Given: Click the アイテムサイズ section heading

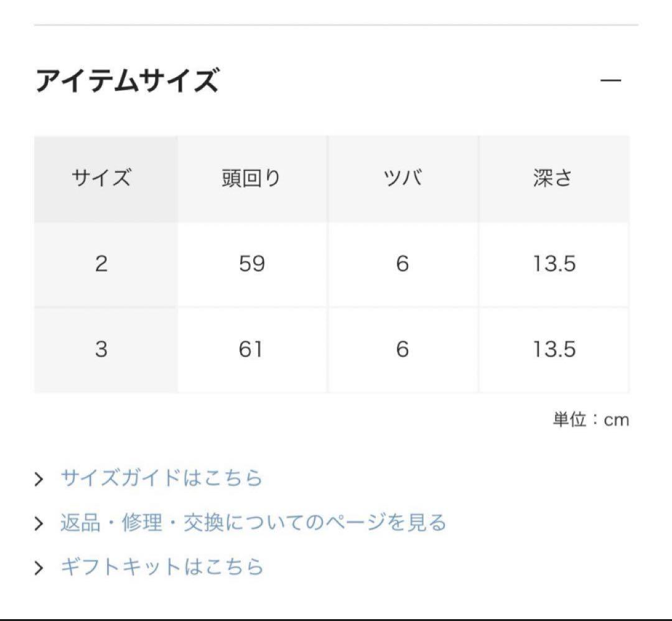Looking at the screenshot, I should coord(127,82).
